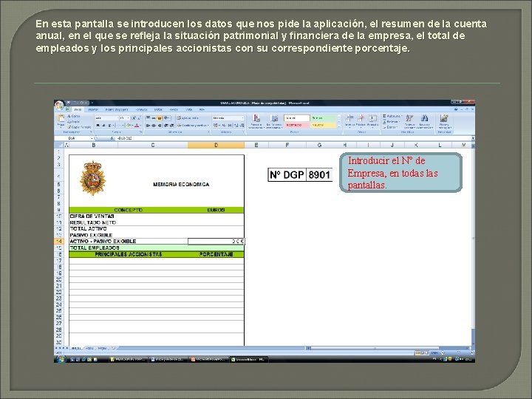Expand the cell styles gallery arrow

pyautogui.click(x=339, y=126)
